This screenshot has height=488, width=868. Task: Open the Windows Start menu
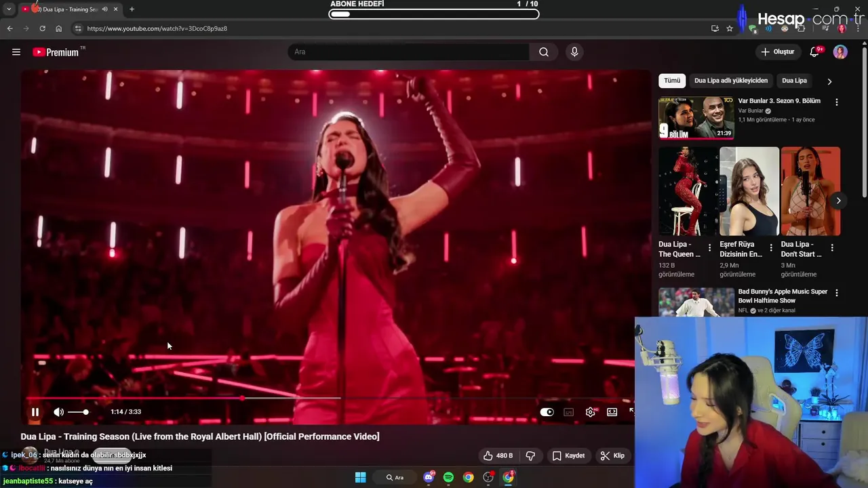[x=361, y=477]
